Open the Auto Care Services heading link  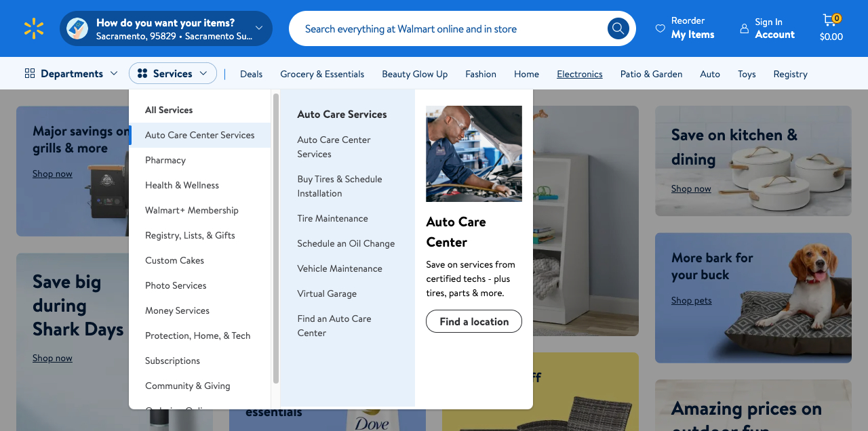(342, 114)
